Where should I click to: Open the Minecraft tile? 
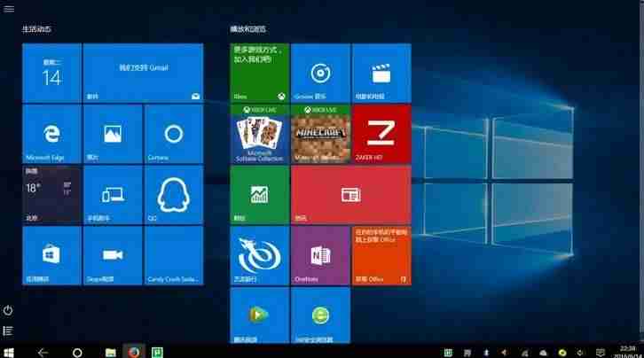[x=320, y=134]
